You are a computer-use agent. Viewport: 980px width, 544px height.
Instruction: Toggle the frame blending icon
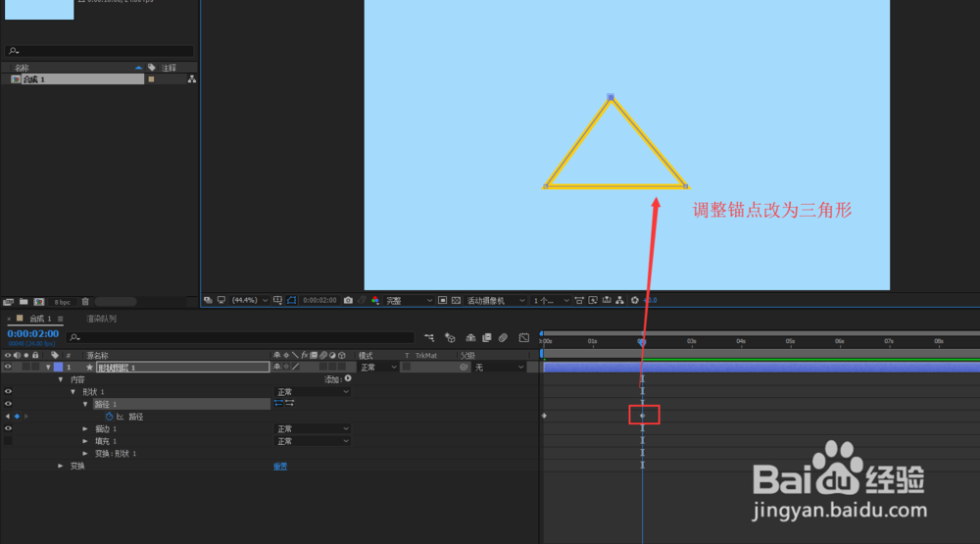click(x=487, y=337)
